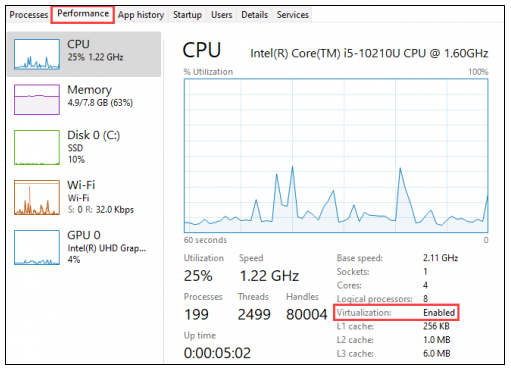
Task: Select the Wi-Fi orange graph icon
Action: point(37,197)
